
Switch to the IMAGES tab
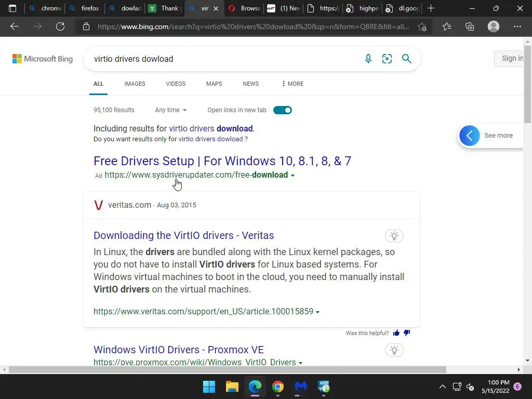135,84
